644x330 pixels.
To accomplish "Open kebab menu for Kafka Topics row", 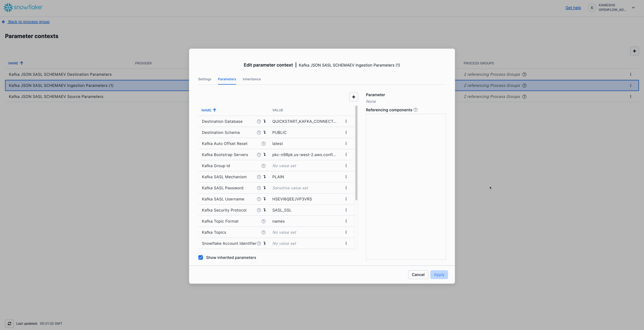I will [x=346, y=232].
